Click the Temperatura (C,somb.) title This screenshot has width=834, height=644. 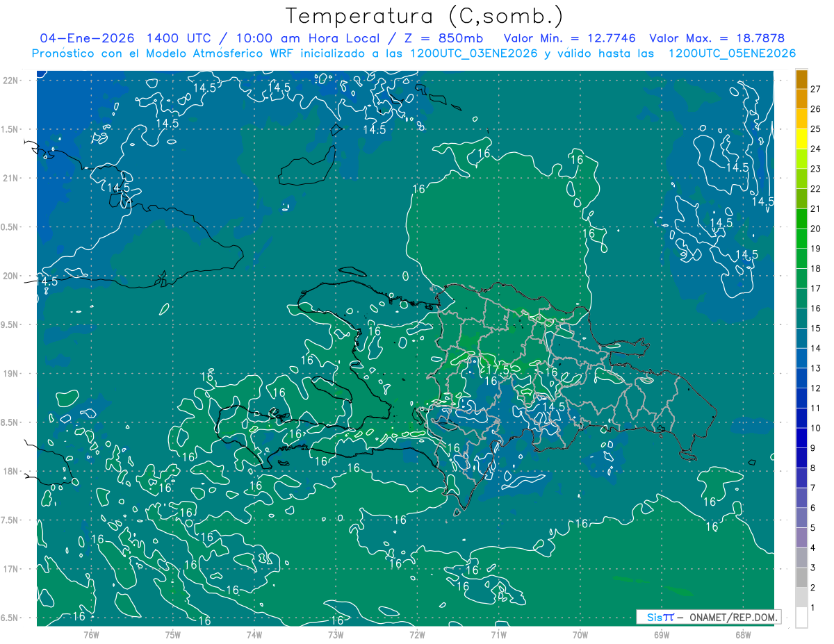[x=424, y=15]
